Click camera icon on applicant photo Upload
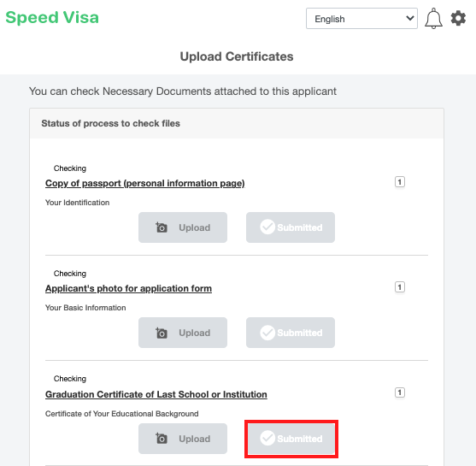 click(162, 333)
